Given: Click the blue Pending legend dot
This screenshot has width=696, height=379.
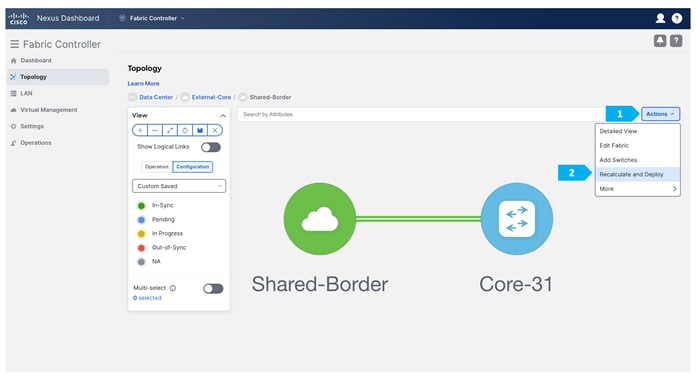Looking at the screenshot, I should point(141,220).
